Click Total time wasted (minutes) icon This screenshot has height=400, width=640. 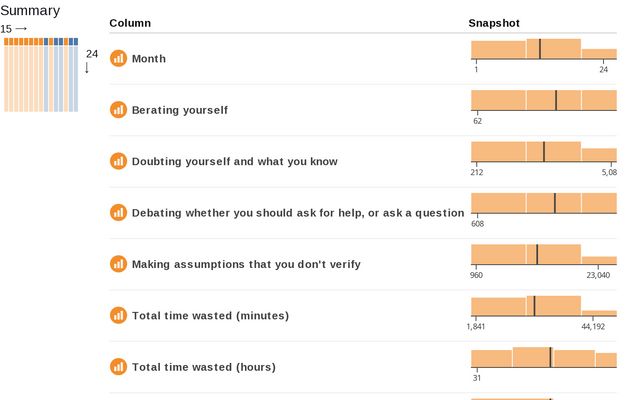pos(118,315)
